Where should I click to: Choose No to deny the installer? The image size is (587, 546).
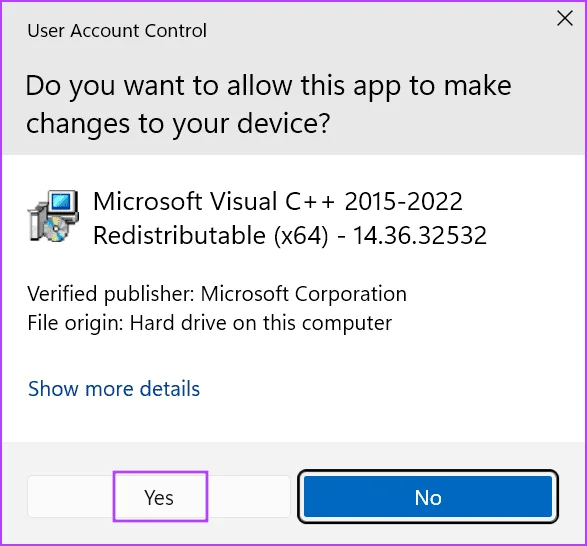coord(428,497)
